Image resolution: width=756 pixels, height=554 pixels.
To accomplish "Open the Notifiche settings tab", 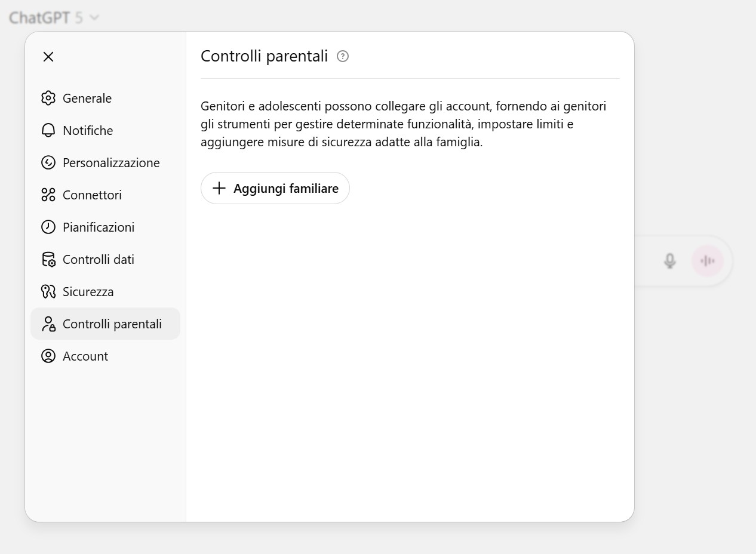I will click(88, 130).
